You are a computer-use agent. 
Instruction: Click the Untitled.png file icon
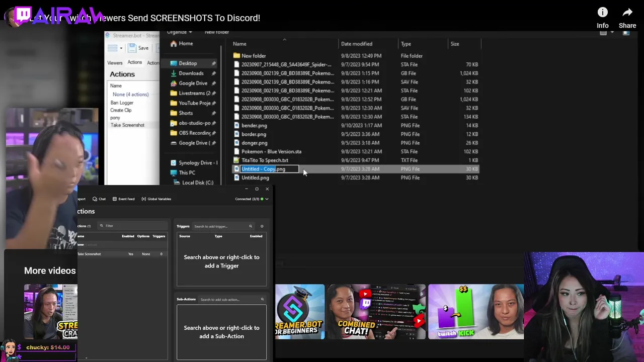(236, 178)
